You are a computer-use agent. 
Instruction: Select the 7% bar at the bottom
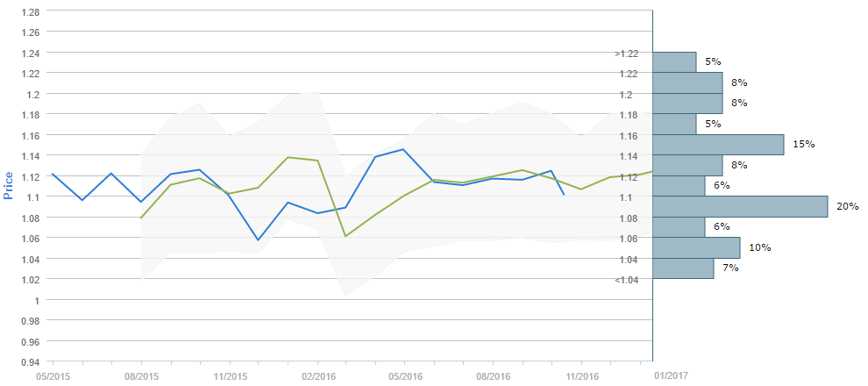point(683,268)
